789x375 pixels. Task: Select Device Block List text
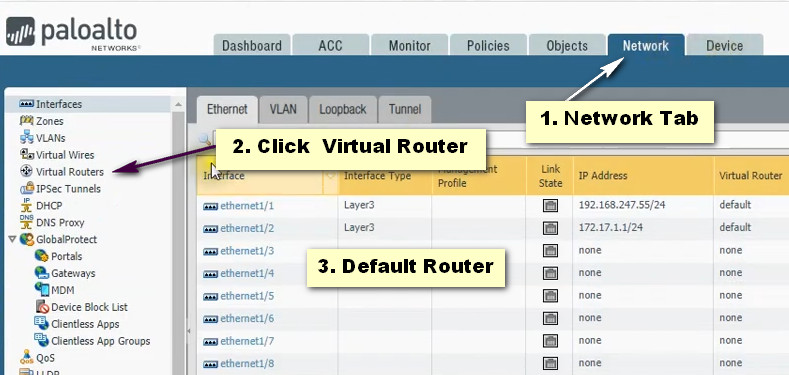click(90, 307)
